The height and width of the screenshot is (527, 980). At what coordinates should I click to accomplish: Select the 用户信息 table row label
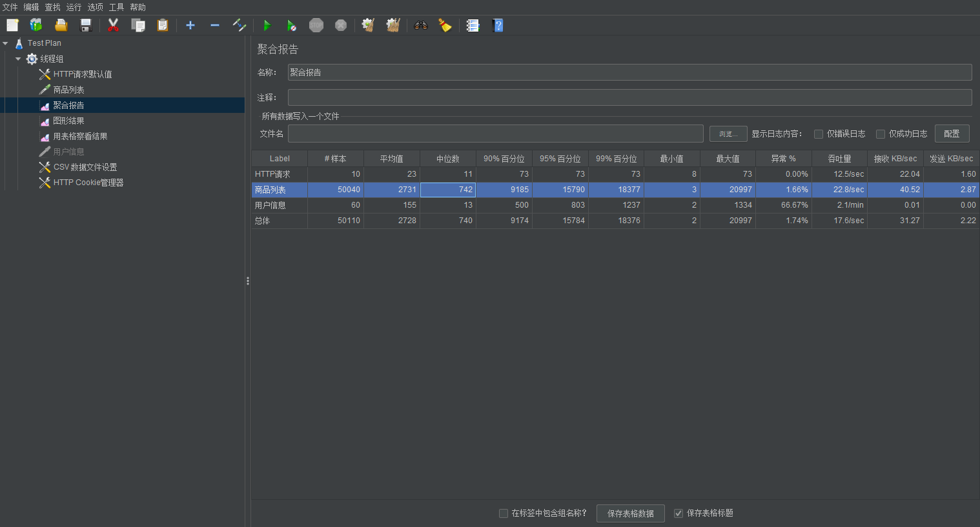270,205
